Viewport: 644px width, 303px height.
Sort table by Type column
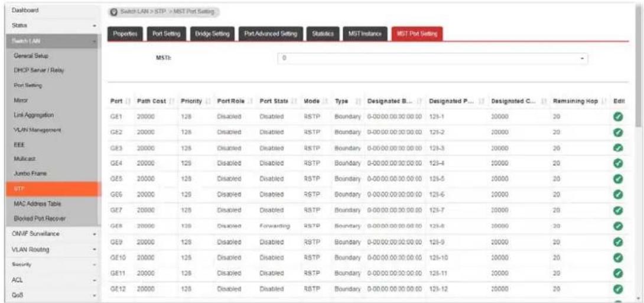click(348, 101)
